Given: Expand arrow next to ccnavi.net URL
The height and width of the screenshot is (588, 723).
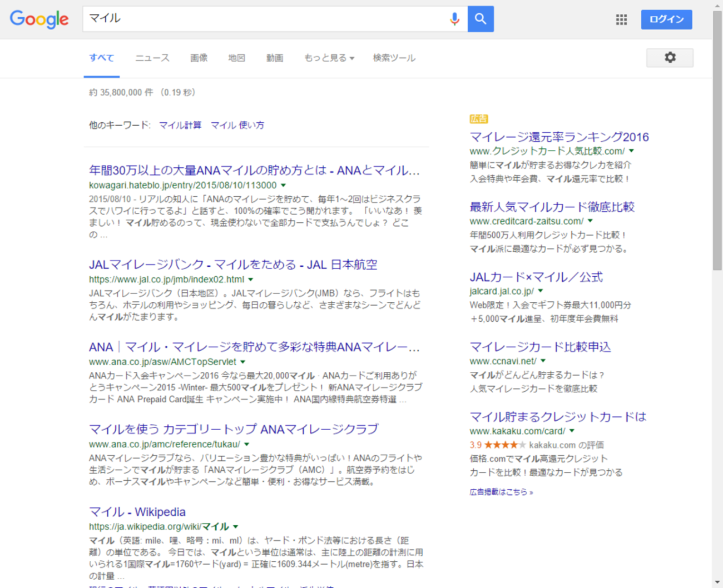Looking at the screenshot, I should coord(543,361).
